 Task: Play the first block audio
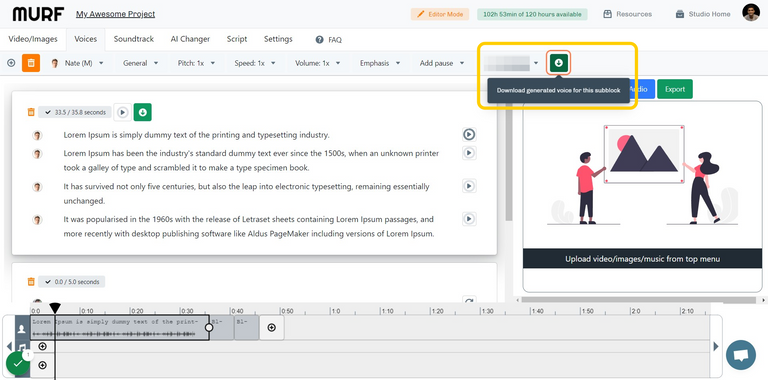(122, 112)
